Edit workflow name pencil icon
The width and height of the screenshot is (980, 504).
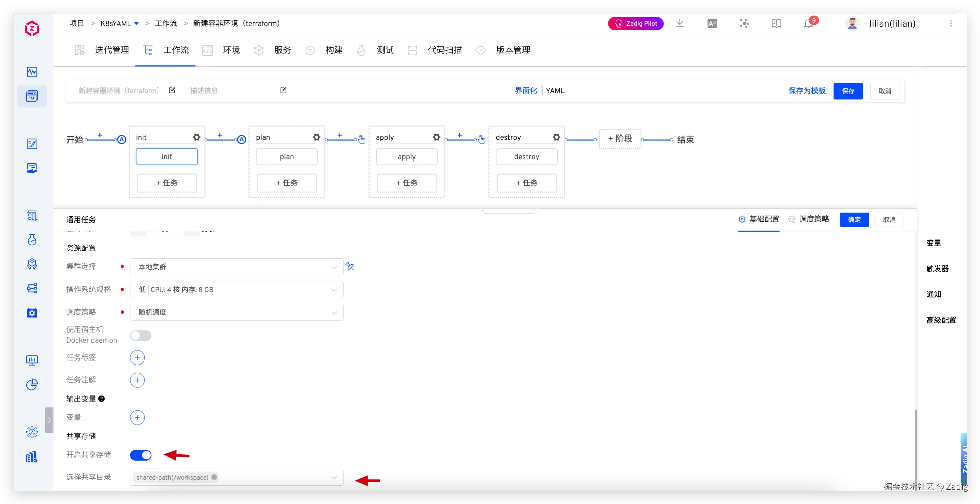(x=172, y=90)
